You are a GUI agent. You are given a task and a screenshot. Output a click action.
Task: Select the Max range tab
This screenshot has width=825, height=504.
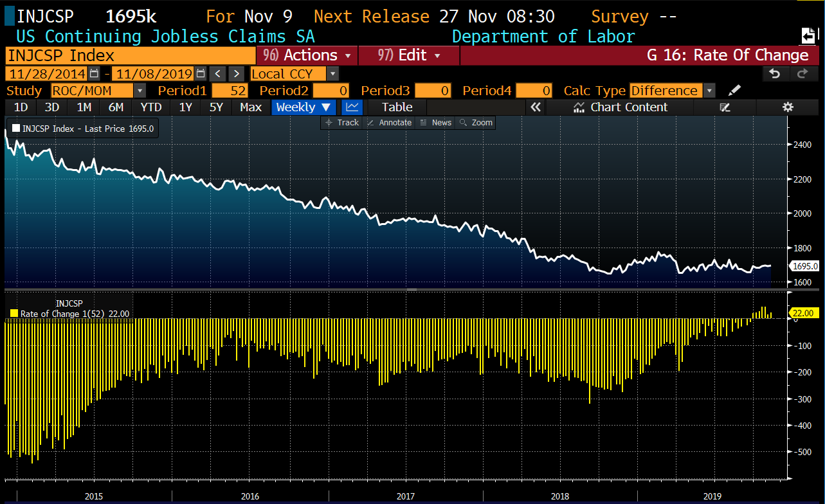click(251, 107)
